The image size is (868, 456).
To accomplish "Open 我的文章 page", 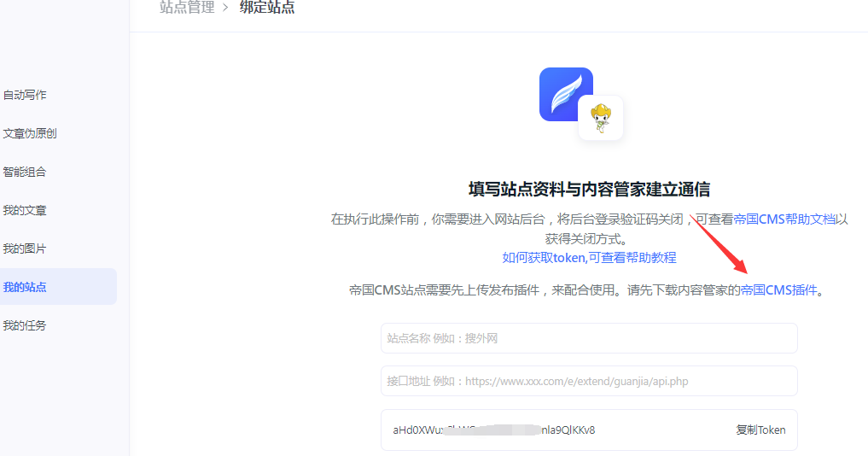I will pyautogui.click(x=25, y=210).
